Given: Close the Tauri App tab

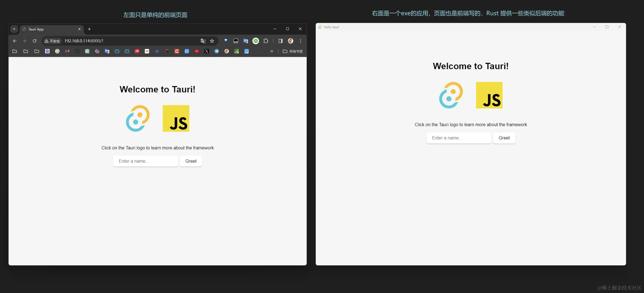Looking at the screenshot, I should pyautogui.click(x=79, y=29).
